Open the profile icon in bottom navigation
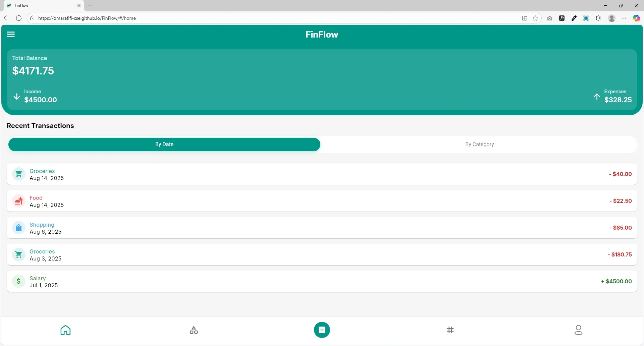 coord(579,330)
